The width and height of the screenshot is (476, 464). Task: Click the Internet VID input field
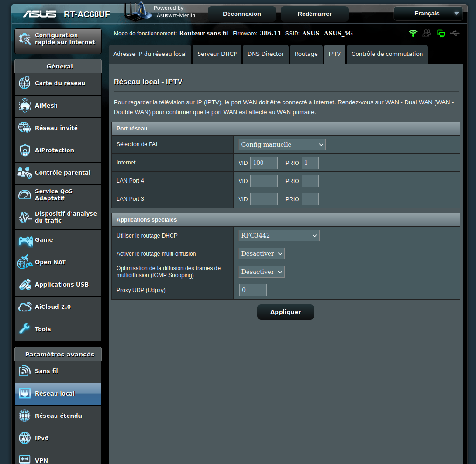click(264, 163)
